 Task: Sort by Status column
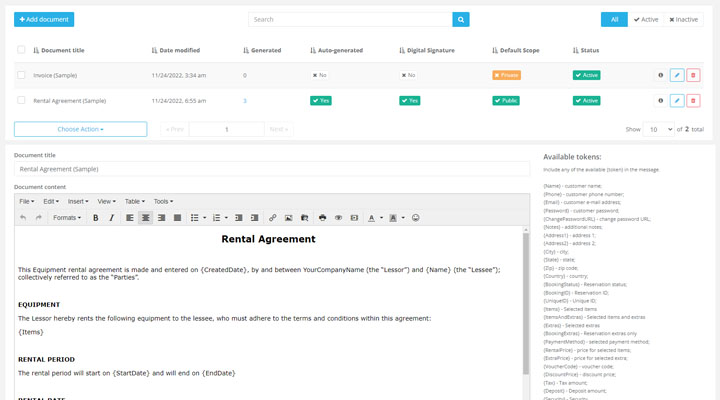pyautogui.click(x=586, y=50)
